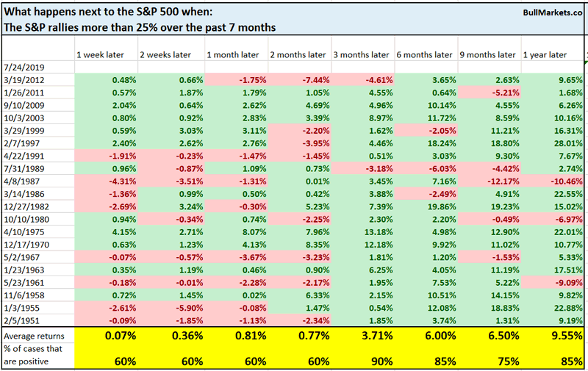Viewport: 588px width, 371px height.
Task: Select the '6 months later' column header
Action: 424,55
